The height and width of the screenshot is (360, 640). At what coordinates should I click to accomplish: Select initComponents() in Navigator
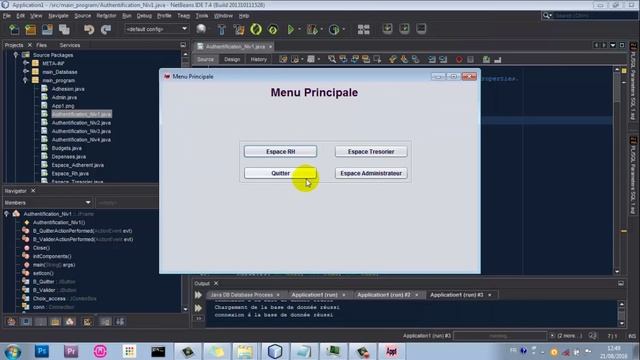[52, 256]
